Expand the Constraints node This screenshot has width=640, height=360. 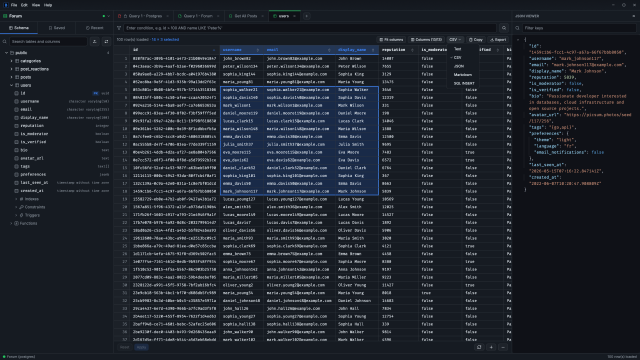16,207
